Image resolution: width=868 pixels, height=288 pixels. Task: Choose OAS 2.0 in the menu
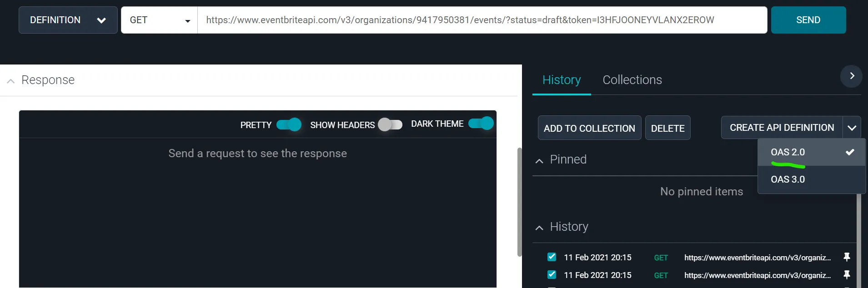coord(788,152)
